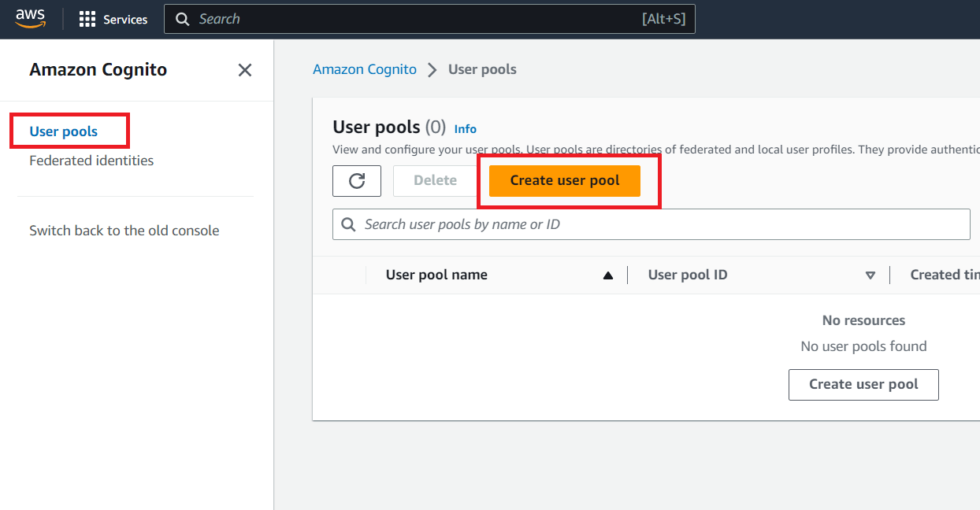Open the Info help link

coord(465,128)
